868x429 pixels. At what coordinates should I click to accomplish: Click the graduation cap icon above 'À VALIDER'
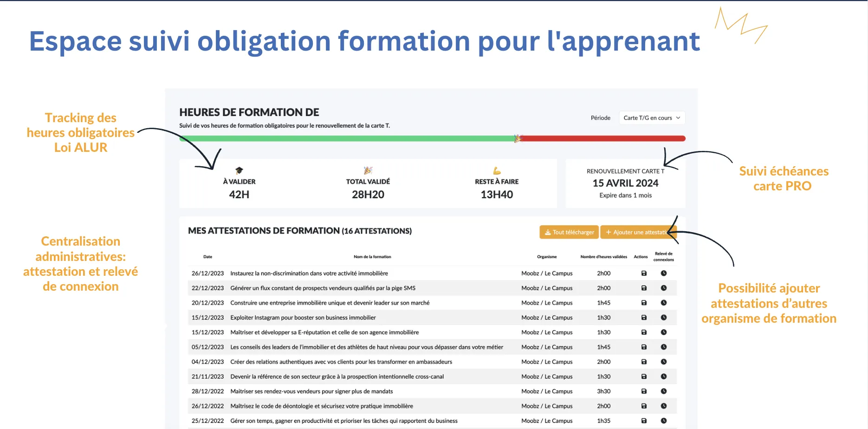tap(239, 170)
